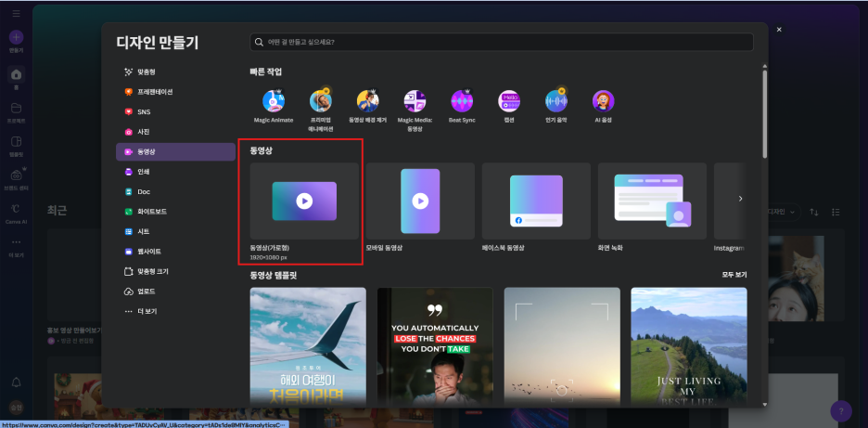Click the dialog's vertical scrollbar
The height and width of the screenshot is (428, 868).
click(765, 113)
